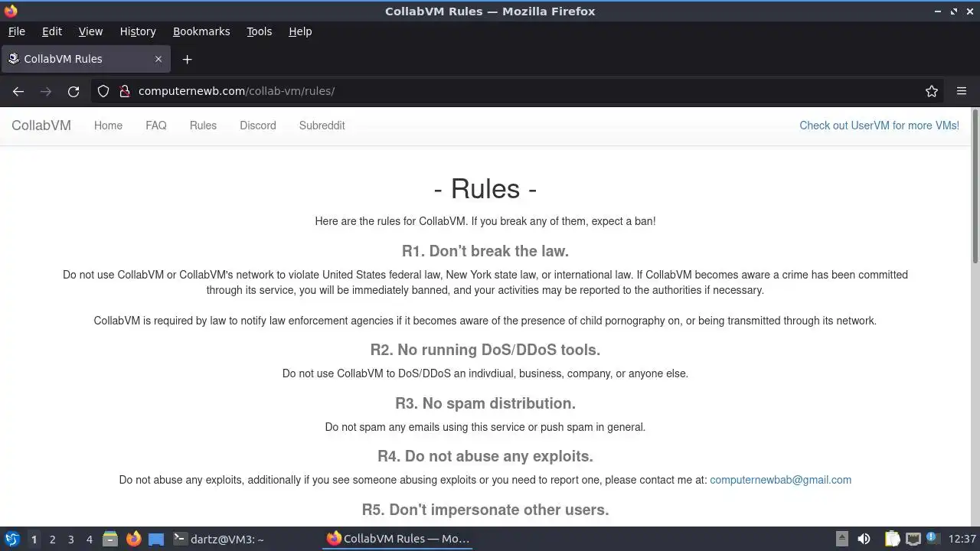Click the 12:37 panel clock

click(x=962, y=539)
